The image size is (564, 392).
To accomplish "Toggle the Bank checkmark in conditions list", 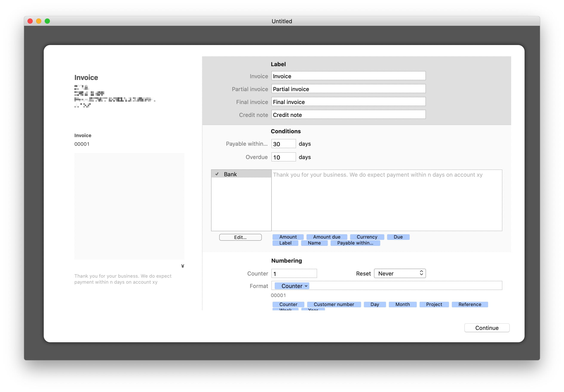I will click(217, 174).
